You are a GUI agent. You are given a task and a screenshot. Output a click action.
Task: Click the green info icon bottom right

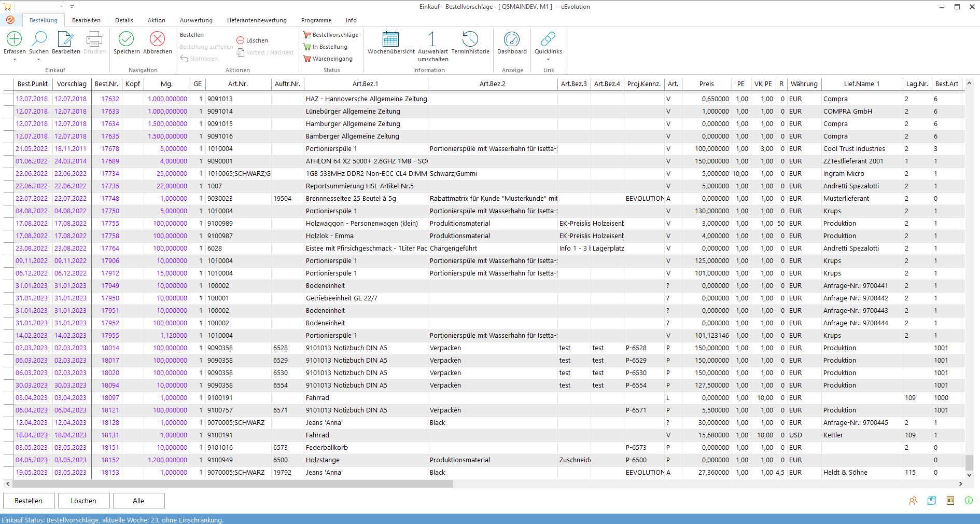(969, 501)
